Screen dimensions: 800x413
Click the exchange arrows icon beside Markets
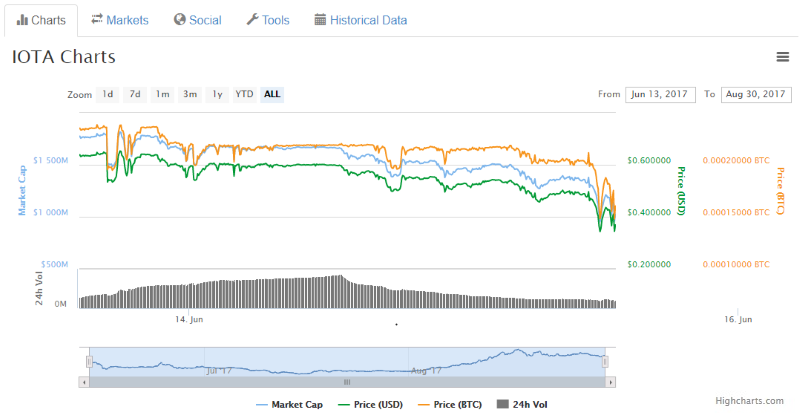97,19
